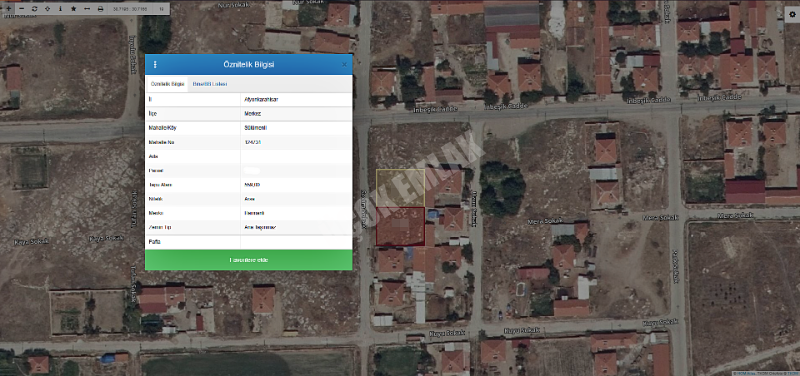Click the rightmost toolbar icon after coordinates
The height and width of the screenshot is (376, 800).
(161, 9)
